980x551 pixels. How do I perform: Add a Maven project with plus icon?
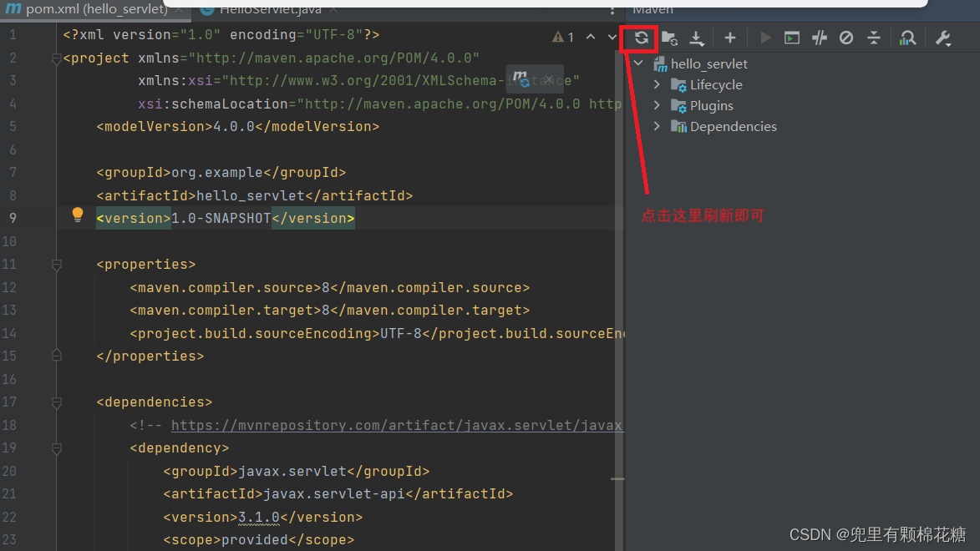(x=729, y=38)
